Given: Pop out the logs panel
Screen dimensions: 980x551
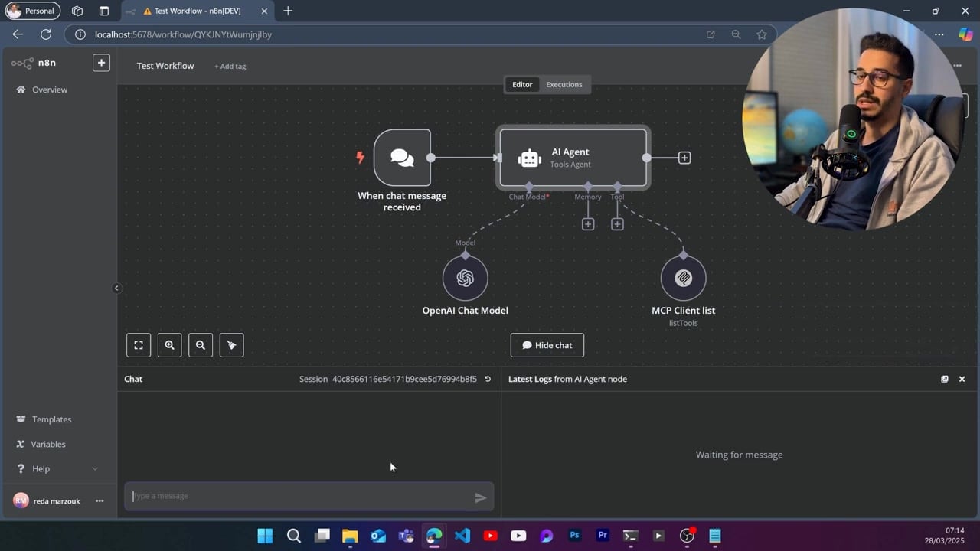Looking at the screenshot, I should [x=945, y=379].
